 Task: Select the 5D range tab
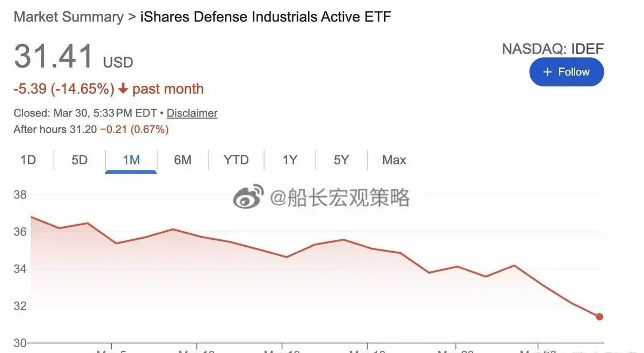pyautogui.click(x=79, y=160)
